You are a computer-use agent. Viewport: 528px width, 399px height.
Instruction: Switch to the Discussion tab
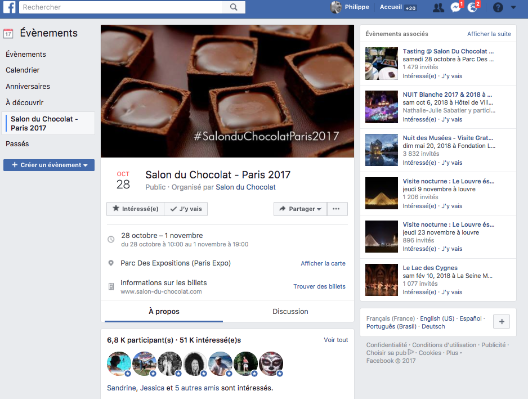290,311
